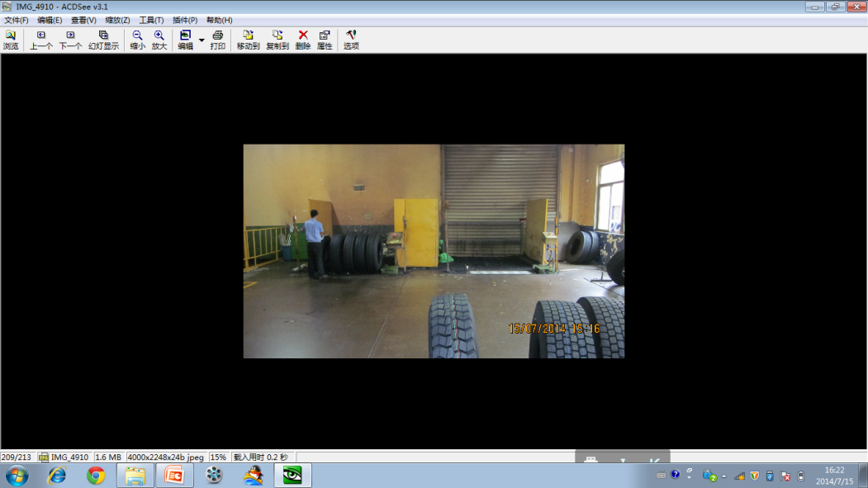Start the slideshow (幻灯显示)

(103, 40)
